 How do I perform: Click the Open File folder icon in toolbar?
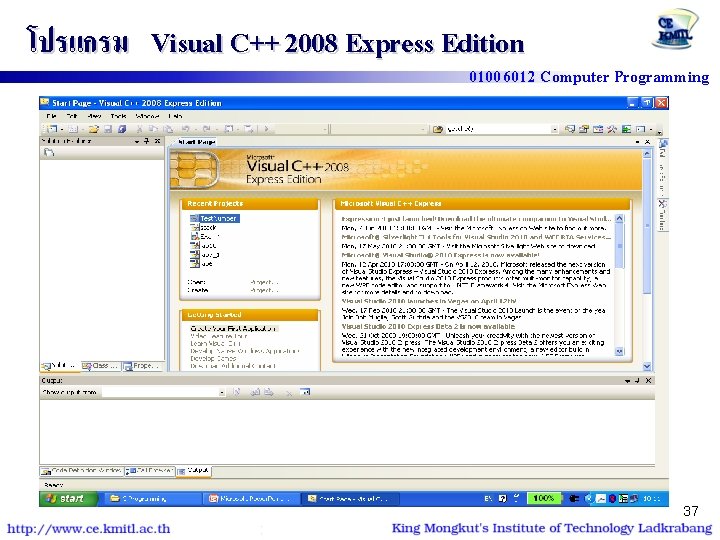[x=94, y=129]
